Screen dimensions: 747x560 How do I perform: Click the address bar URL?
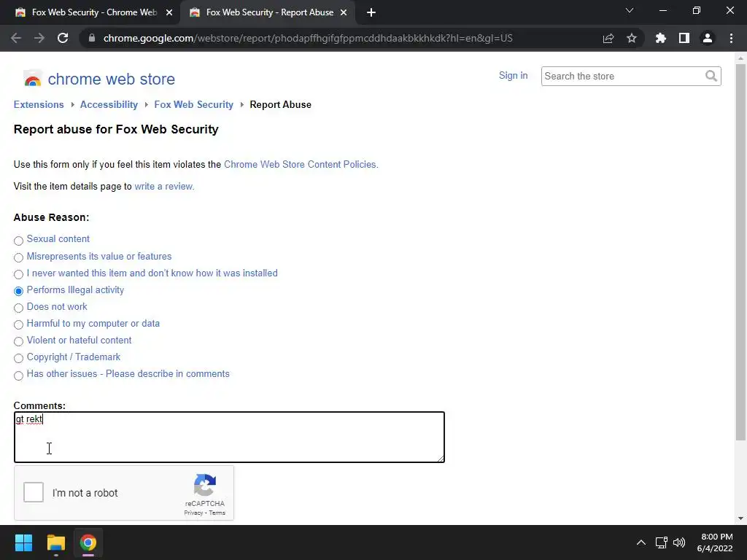click(308, 38)
